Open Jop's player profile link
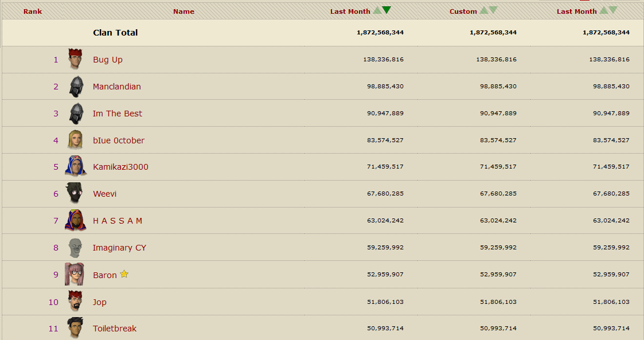The image size is (644, 340). [x=100, y=302]
